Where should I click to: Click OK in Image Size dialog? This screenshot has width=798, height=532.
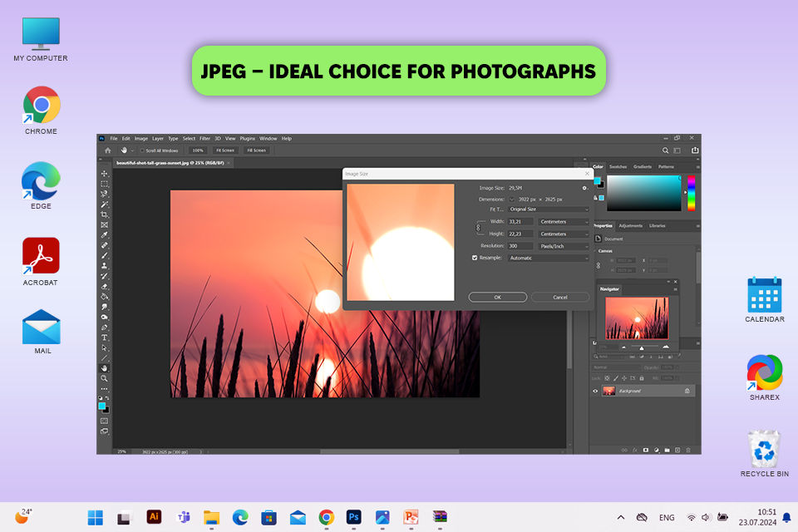(497, 297)
